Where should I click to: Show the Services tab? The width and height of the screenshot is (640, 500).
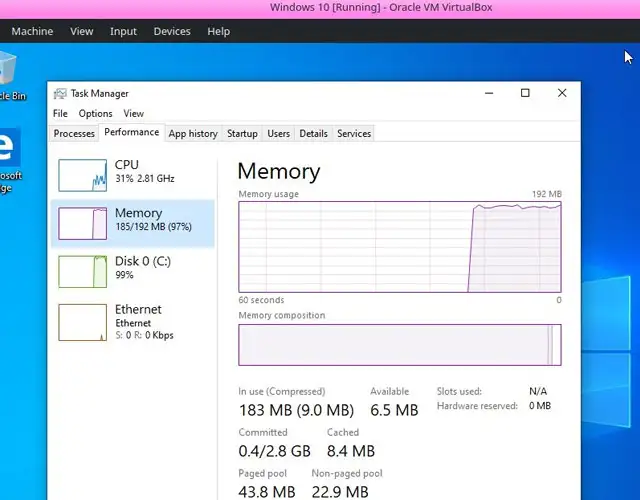(354, 133)
